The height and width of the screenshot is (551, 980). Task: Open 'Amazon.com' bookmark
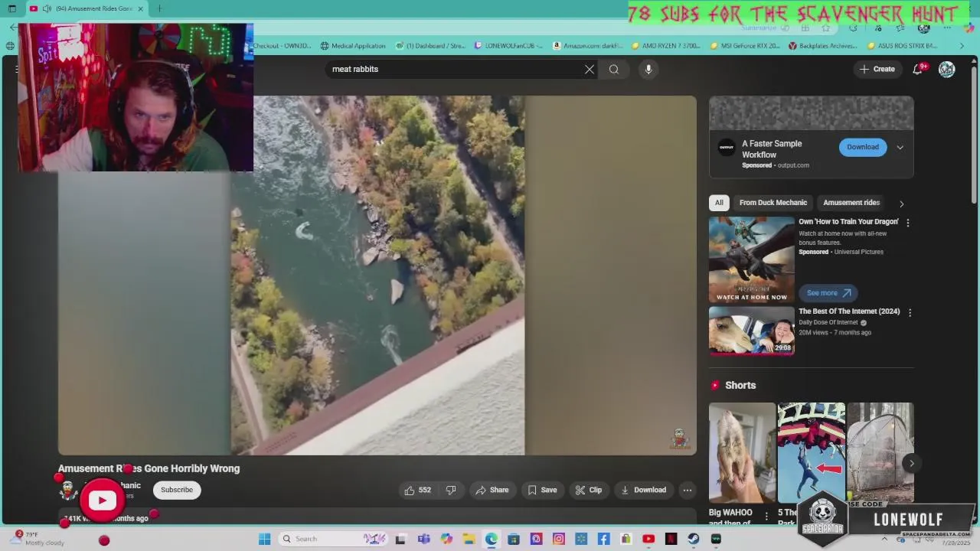(587, 46)
